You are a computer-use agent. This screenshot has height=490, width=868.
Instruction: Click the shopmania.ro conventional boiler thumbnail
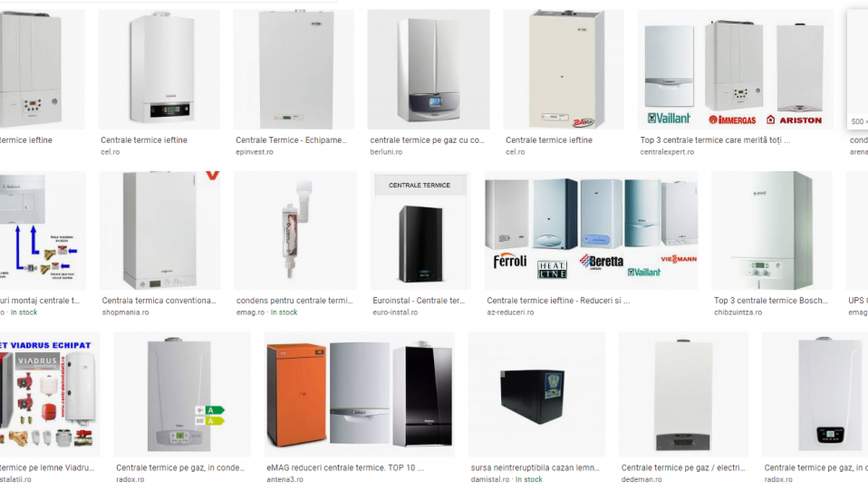coord(160,231)
